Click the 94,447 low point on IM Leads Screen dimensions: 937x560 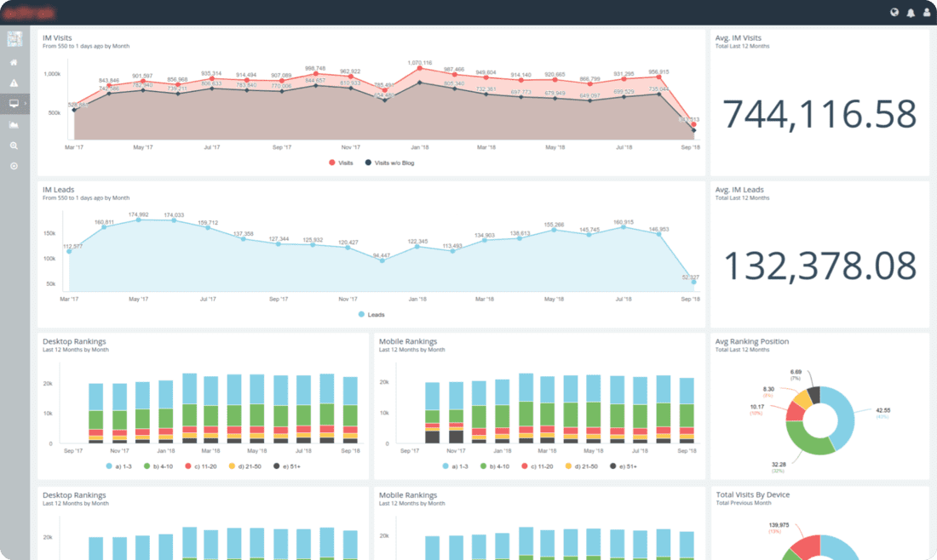click(x=382, y=260)
